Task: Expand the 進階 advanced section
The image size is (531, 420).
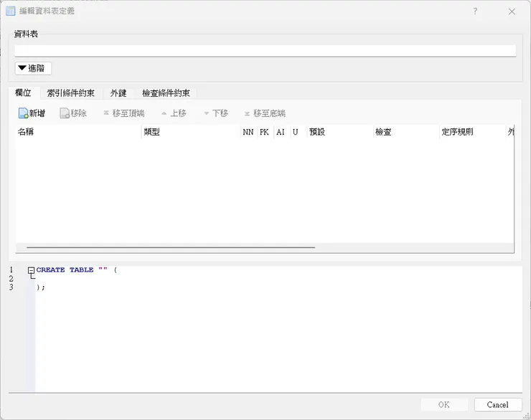Action: point(33,68)
